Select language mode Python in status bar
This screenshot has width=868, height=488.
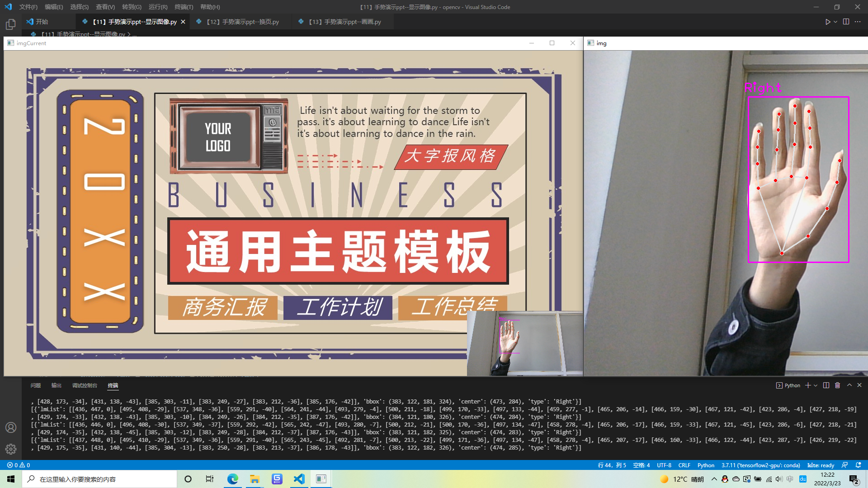click(x=706, y=465)
